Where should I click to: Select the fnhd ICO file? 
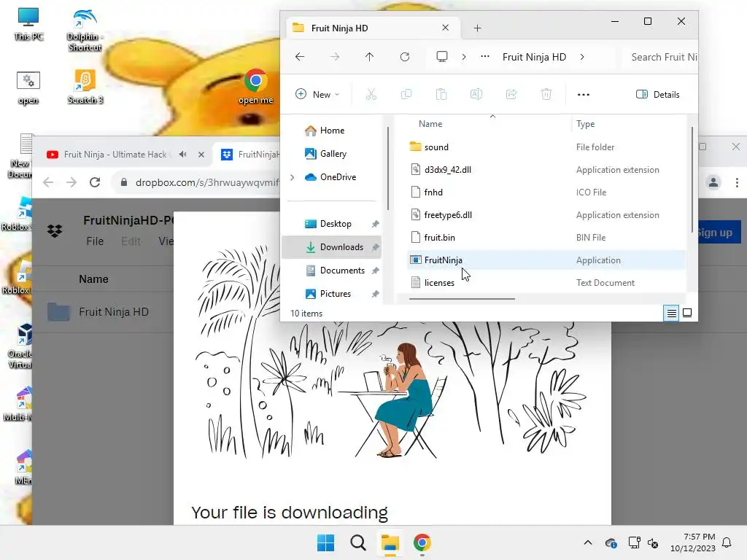[x=546, y=192]
